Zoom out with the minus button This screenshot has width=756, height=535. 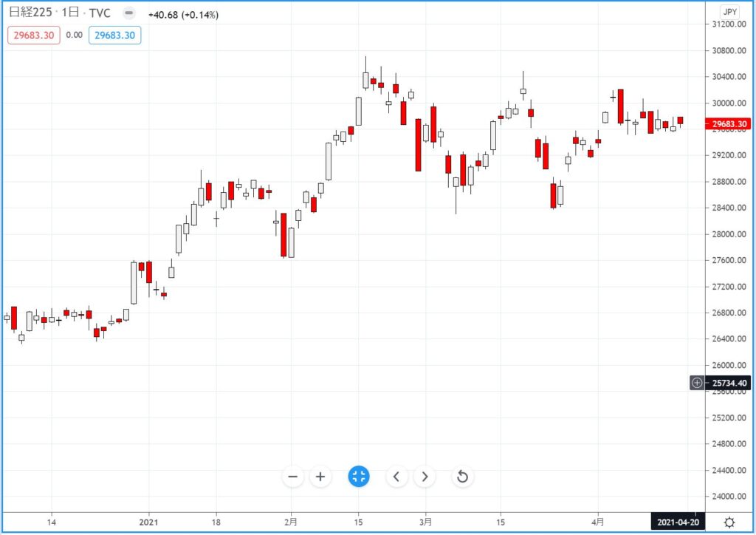click(293, 477)
